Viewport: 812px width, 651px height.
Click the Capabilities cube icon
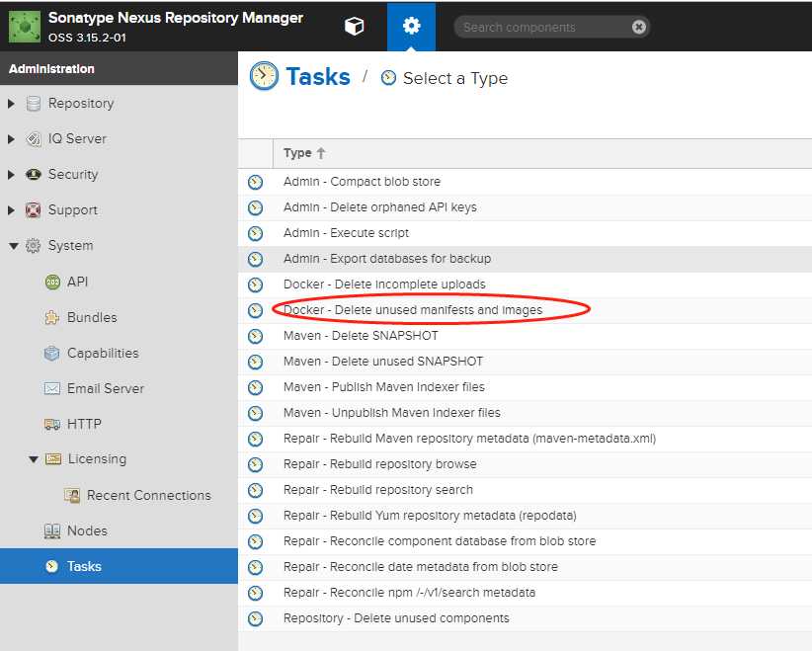pos(52,353)
